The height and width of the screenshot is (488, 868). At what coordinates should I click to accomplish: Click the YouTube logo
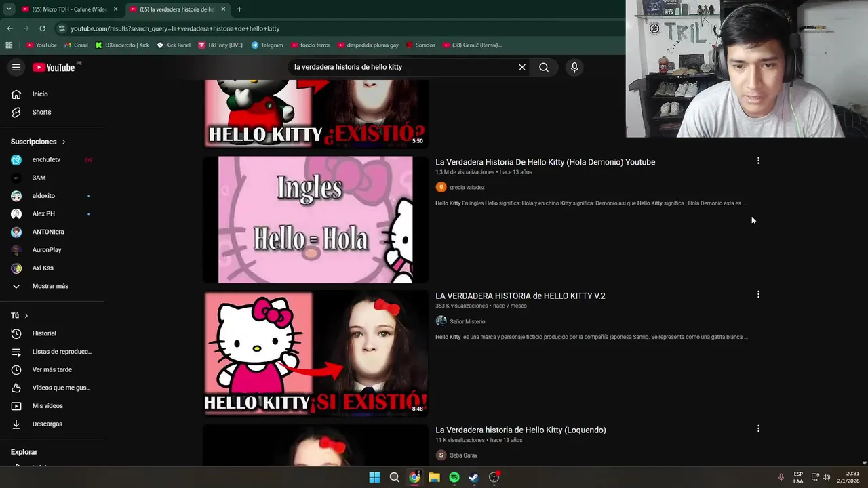point(54,67)
